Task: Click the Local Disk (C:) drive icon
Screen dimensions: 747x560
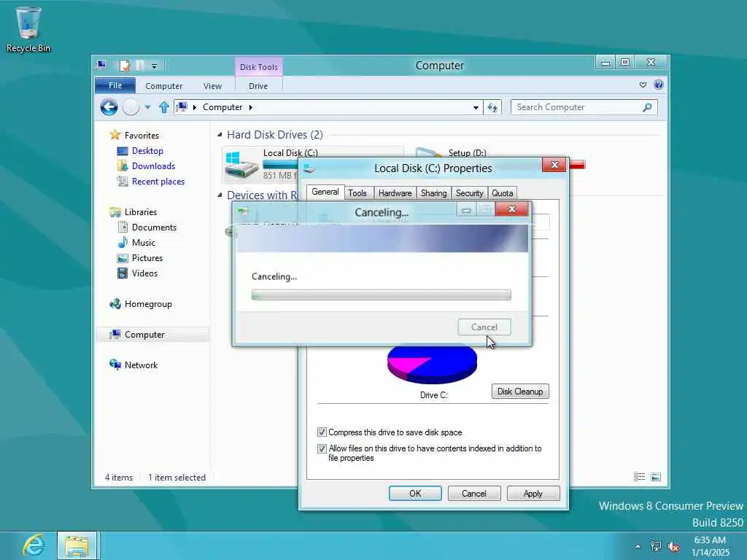Action: click(x=241, y=165)
